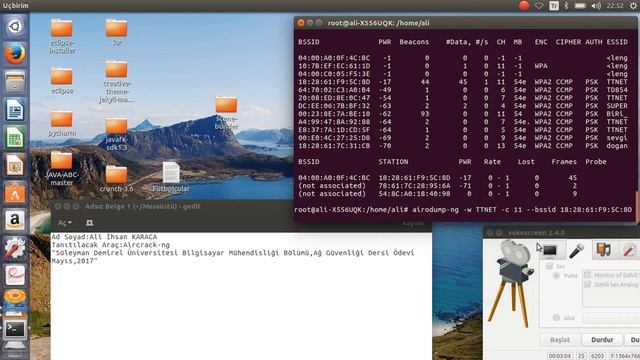Image resolution: width=640 pixels, height=360 pixels.
Task: Open the Bluetooth indicator menu
Action: coord(566,6)
